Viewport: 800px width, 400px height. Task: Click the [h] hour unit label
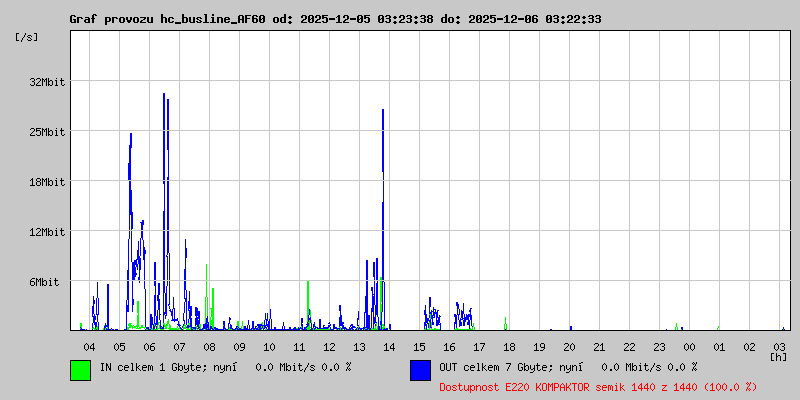pos(779,357)
